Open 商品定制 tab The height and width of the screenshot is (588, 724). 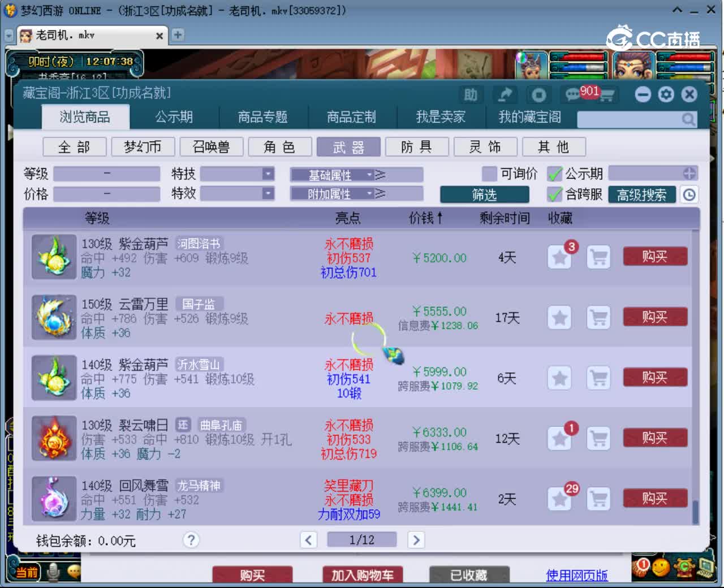point(352,117)
